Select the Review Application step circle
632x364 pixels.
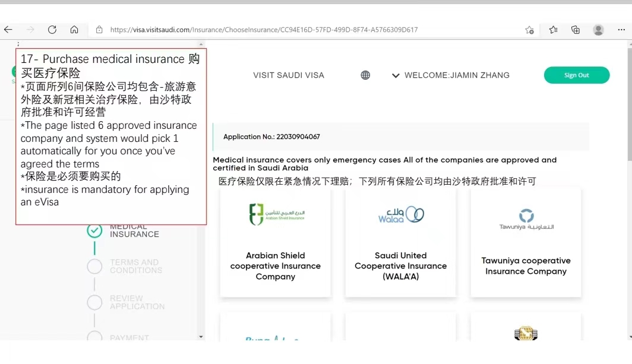click(x=94, y=303)
